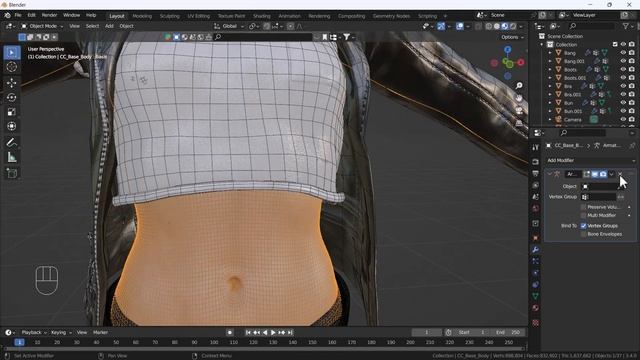Switch to wireframe viewport shading

tap(489, 26)
